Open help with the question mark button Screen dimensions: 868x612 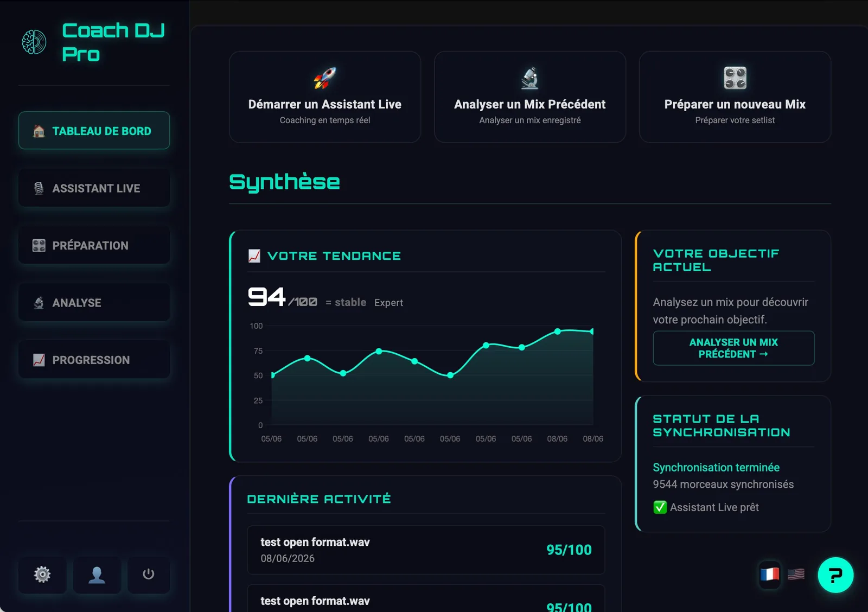click(835, 575)
